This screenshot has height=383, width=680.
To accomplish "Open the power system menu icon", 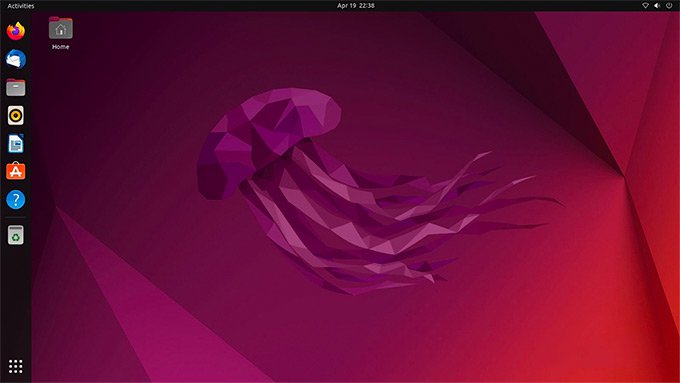I will click(x=669, y=6).
